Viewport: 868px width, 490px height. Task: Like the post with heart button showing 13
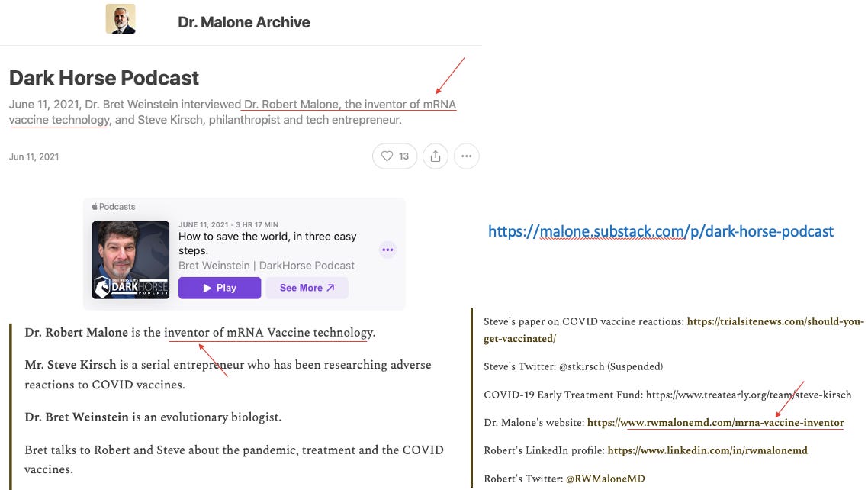coord(394,156)
